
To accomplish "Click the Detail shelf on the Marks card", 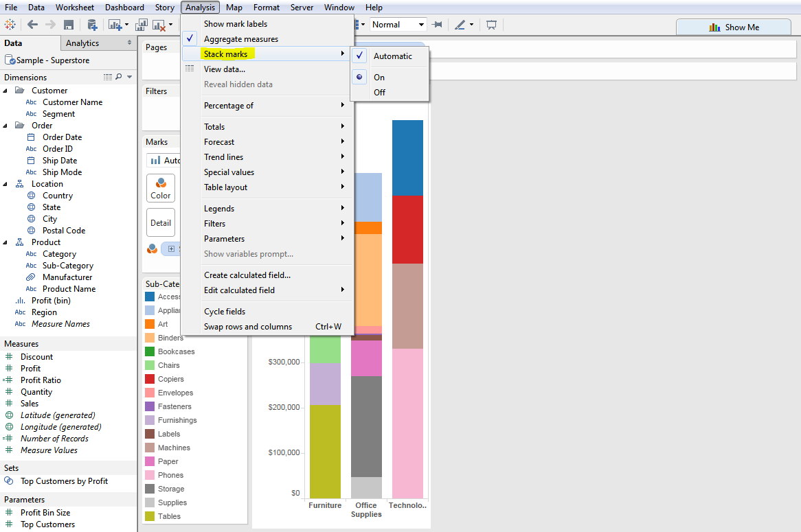I will coord(160,222).
